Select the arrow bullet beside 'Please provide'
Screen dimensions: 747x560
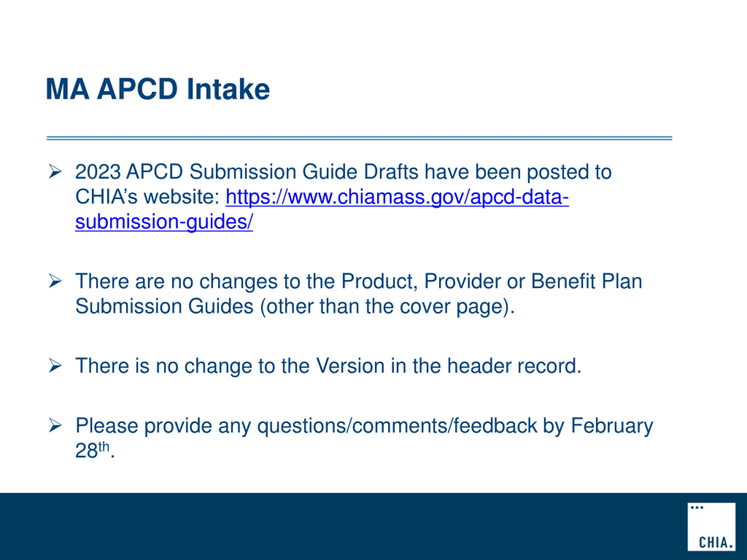[55, 425]
